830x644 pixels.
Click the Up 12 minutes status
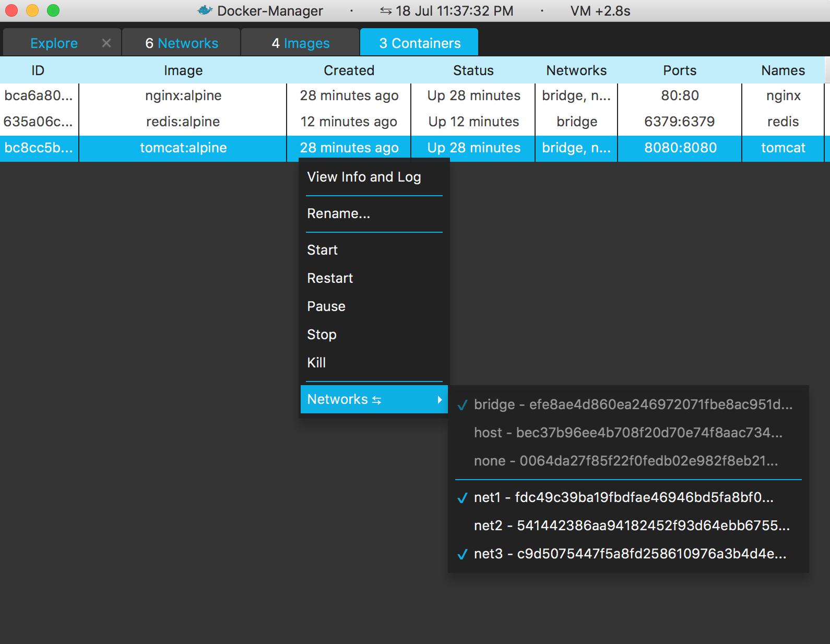click(x=473, y=122)
